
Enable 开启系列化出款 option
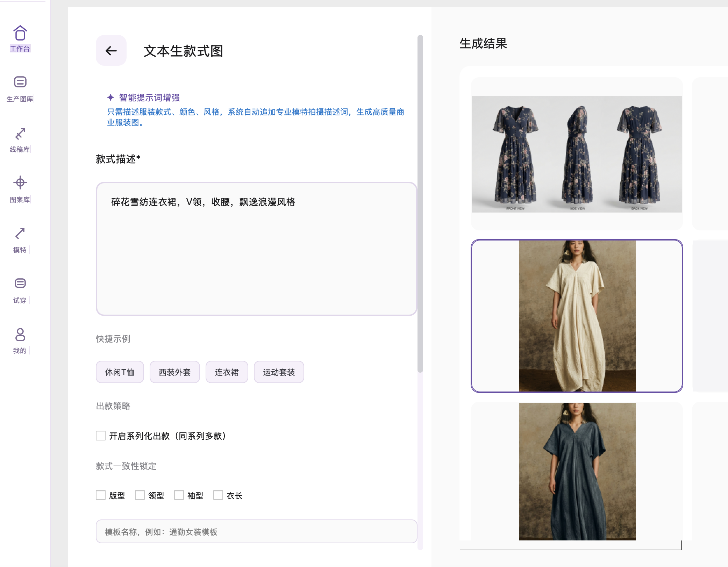tap(100, 436)
